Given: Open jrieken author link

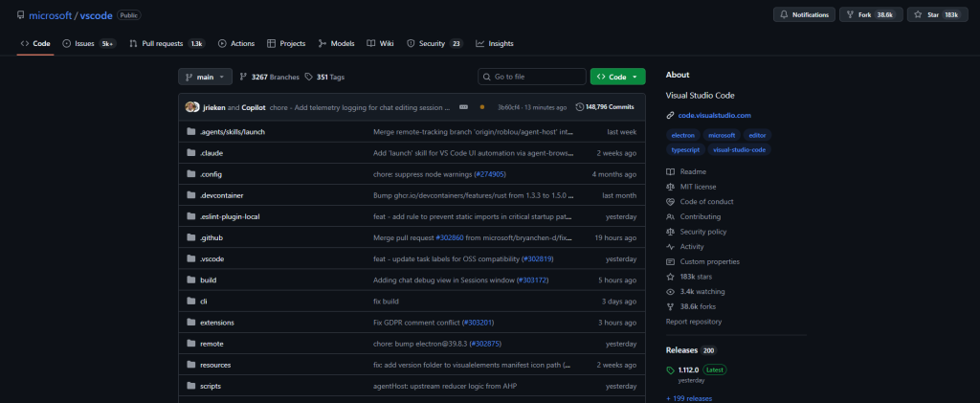Looking at the screenshot, I should [213, 107].
